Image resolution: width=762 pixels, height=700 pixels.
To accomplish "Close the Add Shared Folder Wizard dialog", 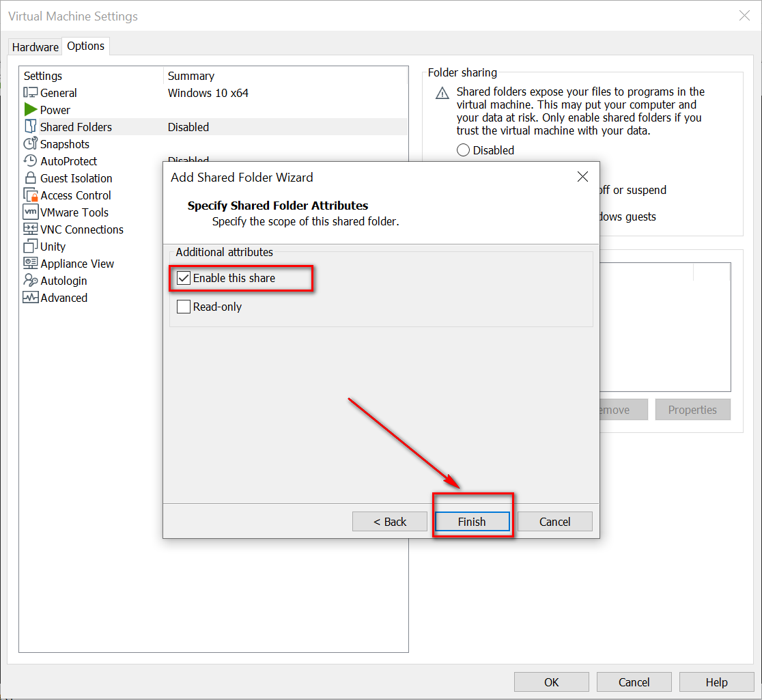I will 582,176.
